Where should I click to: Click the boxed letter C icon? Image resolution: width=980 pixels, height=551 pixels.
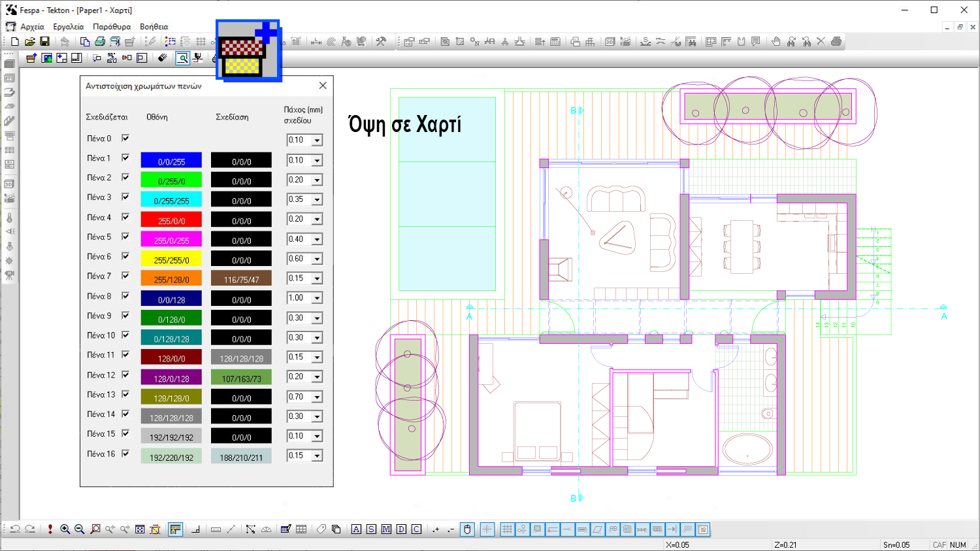(416, 529)
